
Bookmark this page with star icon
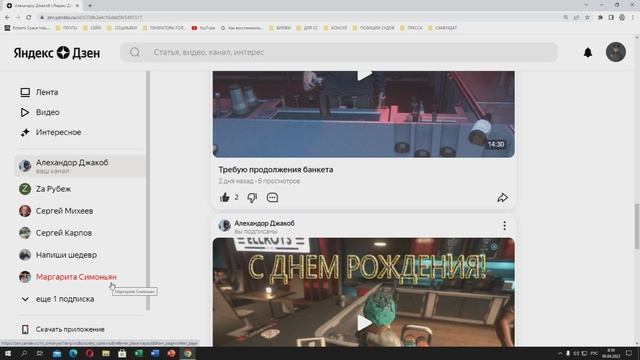click(587, 18)
